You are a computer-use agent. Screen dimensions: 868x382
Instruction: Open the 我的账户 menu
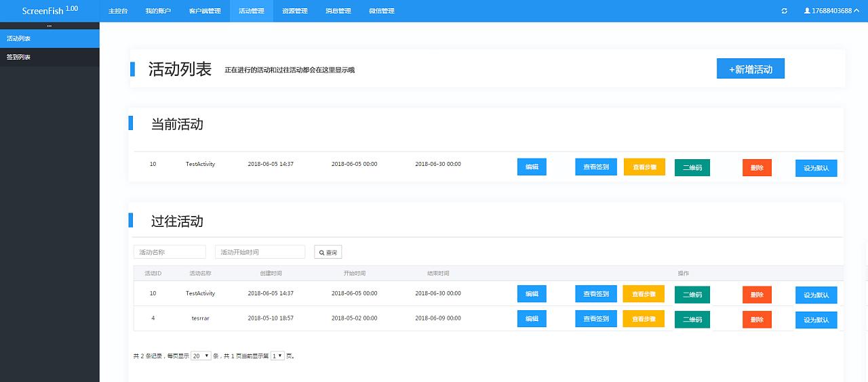(157, 11)
